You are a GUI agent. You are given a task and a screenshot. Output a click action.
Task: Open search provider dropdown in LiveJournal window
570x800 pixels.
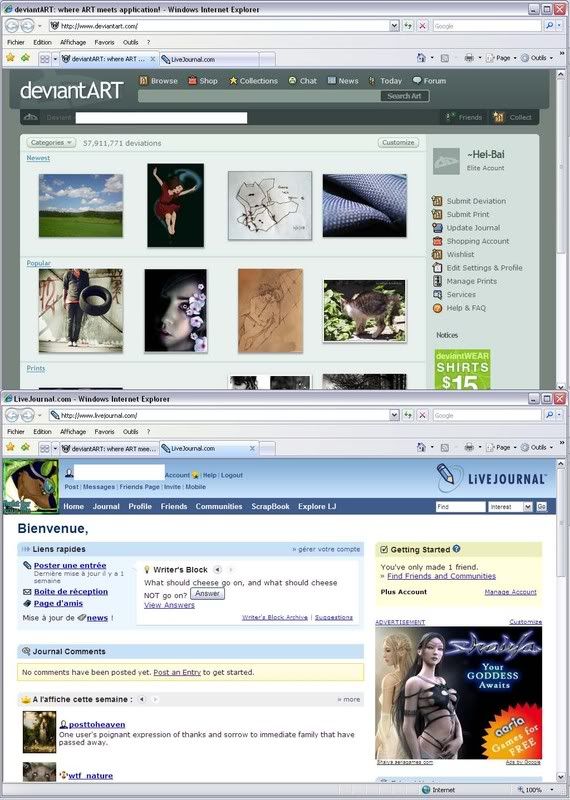561,415
